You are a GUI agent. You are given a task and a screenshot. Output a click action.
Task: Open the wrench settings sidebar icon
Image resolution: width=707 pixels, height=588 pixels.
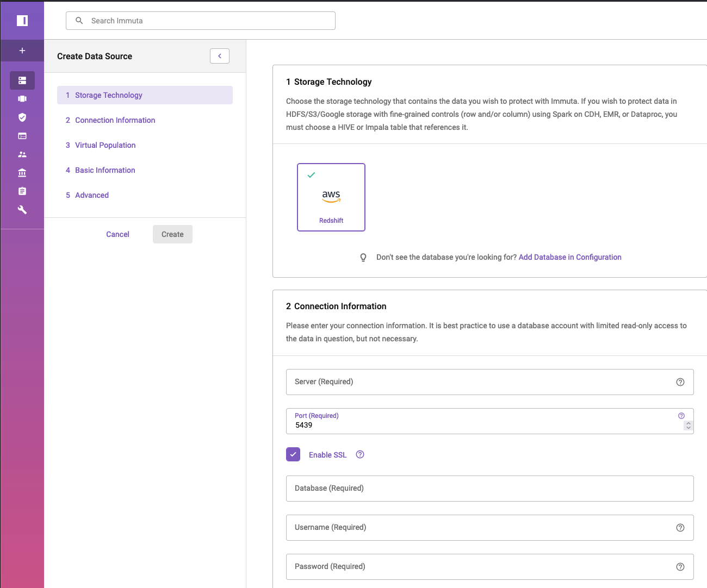(x=22, y=210)
